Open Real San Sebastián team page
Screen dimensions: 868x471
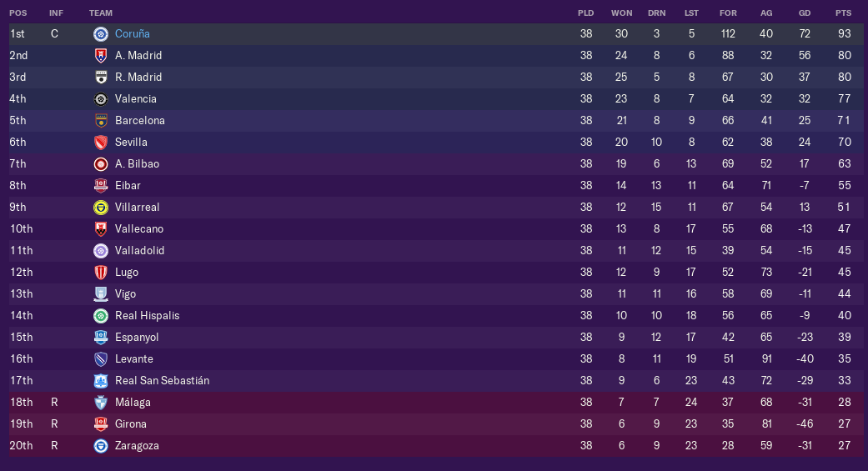(x=162, y=381)
